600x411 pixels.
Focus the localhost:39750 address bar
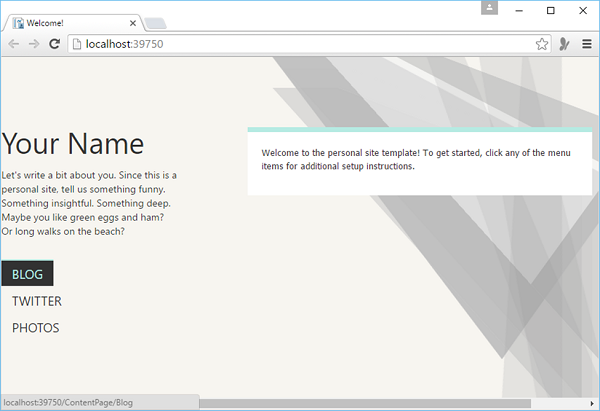pos(300,44)
